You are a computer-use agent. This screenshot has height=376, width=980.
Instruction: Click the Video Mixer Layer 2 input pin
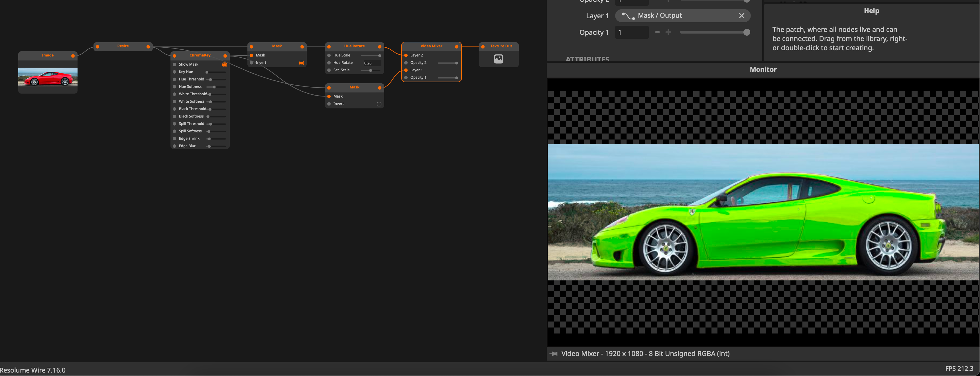(x=406, y=55)
